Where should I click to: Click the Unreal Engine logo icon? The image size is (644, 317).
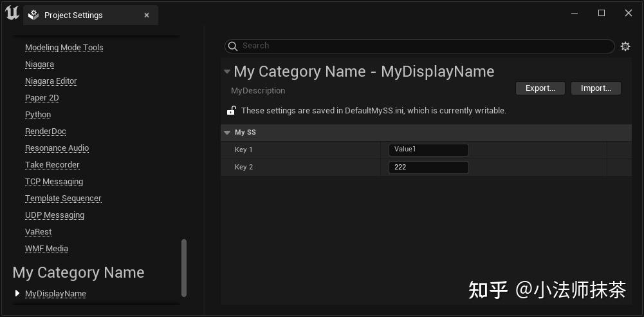click(12, 14)
